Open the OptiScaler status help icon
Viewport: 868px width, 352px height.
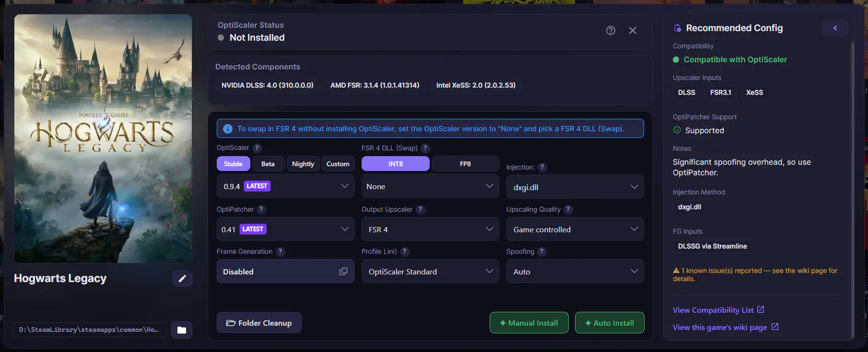[610, 31]
